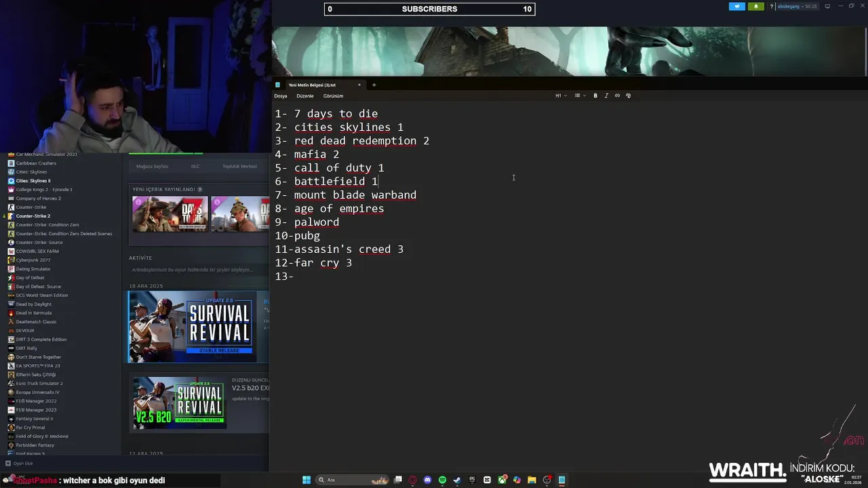
Task: Select Cyberpunk 2077 in Steam library
Action: pos(33,260)
